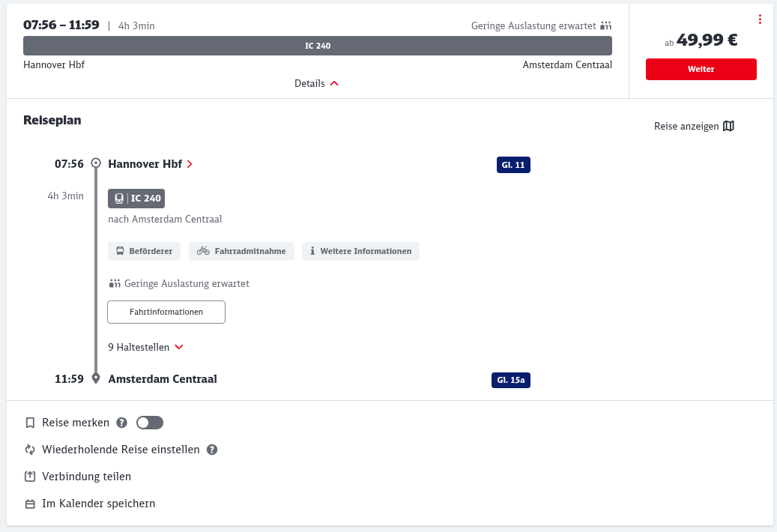Click the share icon for Verbindung teilen
Screen dimensions: 777x532
point(30,477)
